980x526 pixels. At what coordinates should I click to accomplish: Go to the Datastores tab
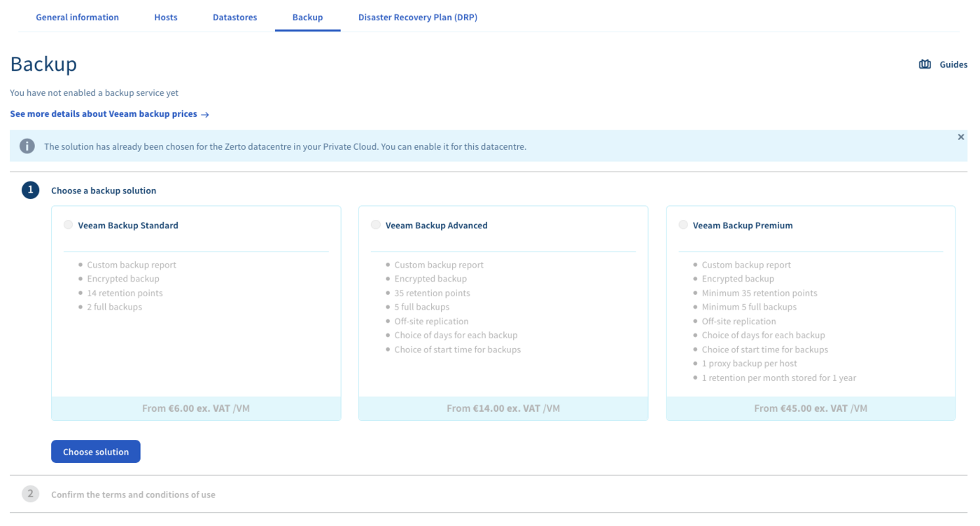point(234,18)
